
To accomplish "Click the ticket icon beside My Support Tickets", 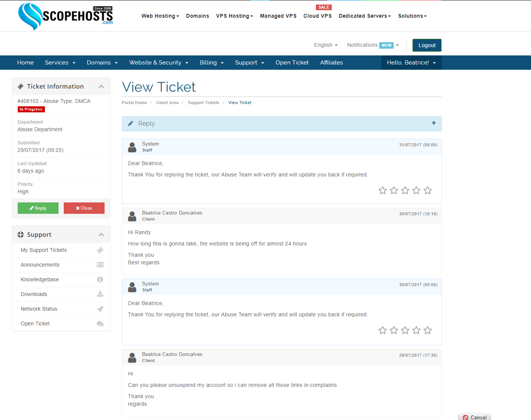I will tap(100, 250).
